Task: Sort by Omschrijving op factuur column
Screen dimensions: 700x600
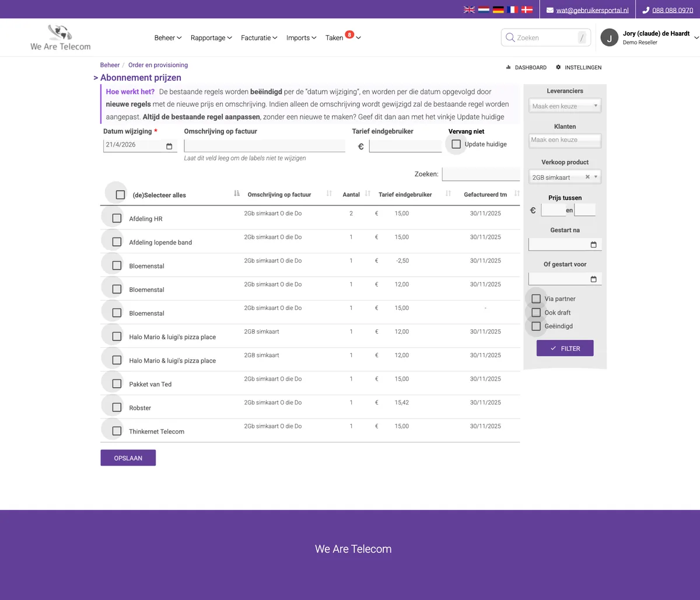Action: pyautogui.click(x=329, y=194)
